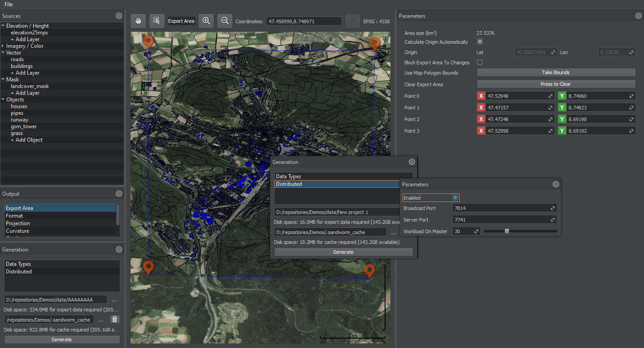
Task: Expand the Imagery / Color group
Action: [3, 46]
